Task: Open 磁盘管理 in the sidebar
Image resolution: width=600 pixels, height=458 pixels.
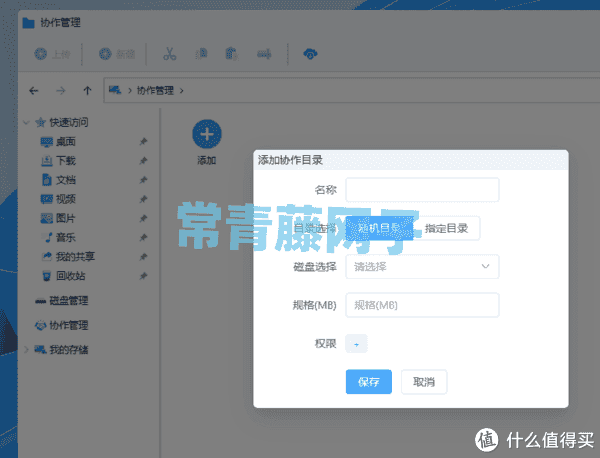Action: (x=61, y=301)
